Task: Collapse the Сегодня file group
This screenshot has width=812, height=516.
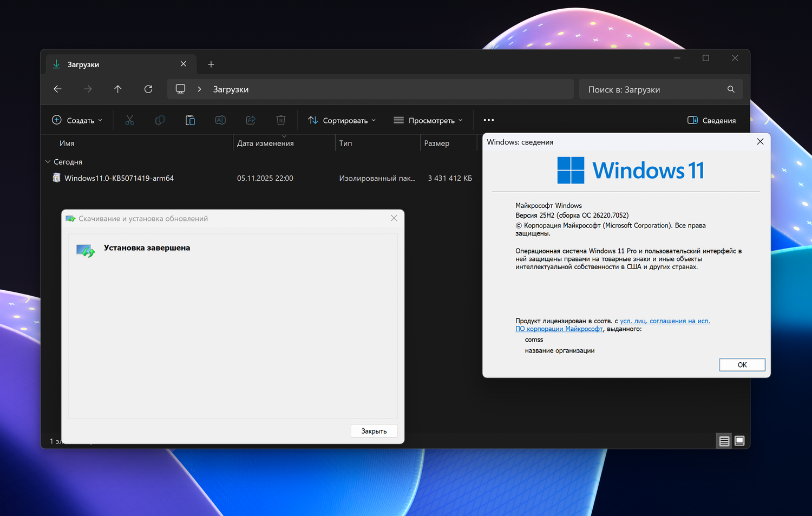Action: click(48, 162)
